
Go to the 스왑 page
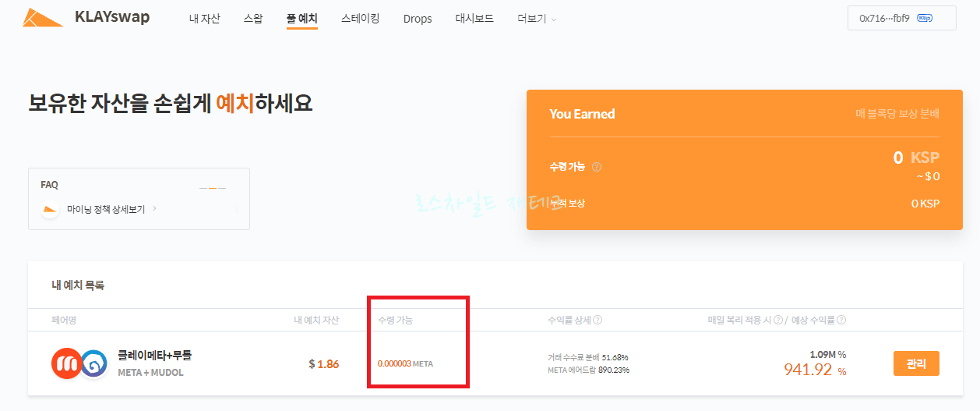point(253,19)
